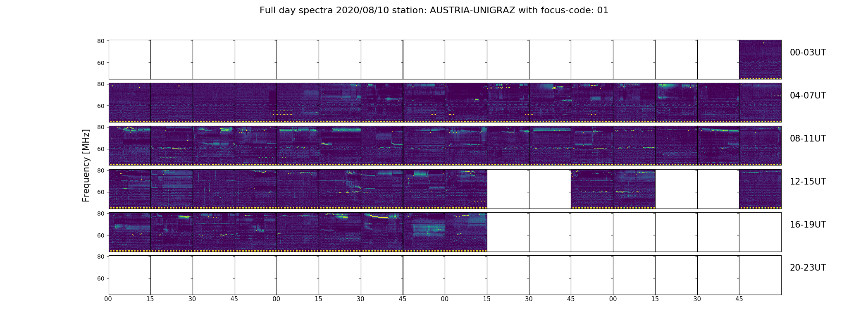
Task: Click the 80 MHz tick in the 08-11UT row
Action: pyautogui.click(x=100, y=127)
